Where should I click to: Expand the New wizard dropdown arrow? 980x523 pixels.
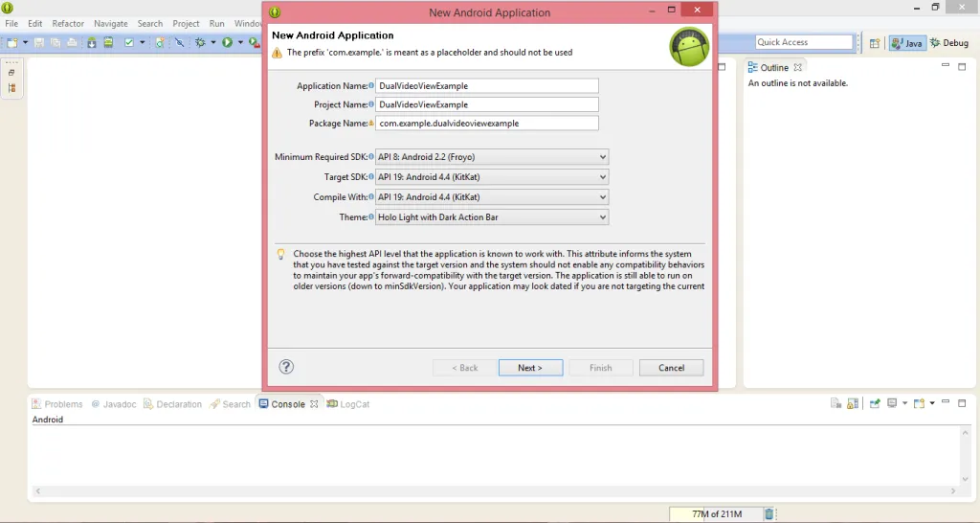tap(25, 42)
